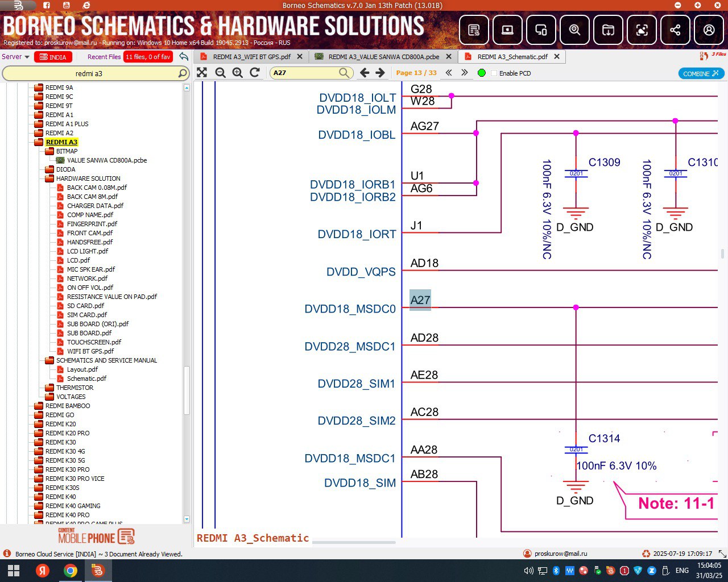The height and width of the screenshot is (582, 728).
Task: Select VALUE SANWA CD800A.pcbe file
Action: point(107,160)
